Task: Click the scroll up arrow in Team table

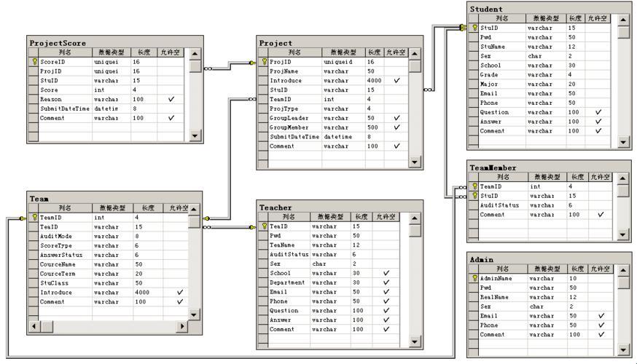Action: (x=194, y=210)
